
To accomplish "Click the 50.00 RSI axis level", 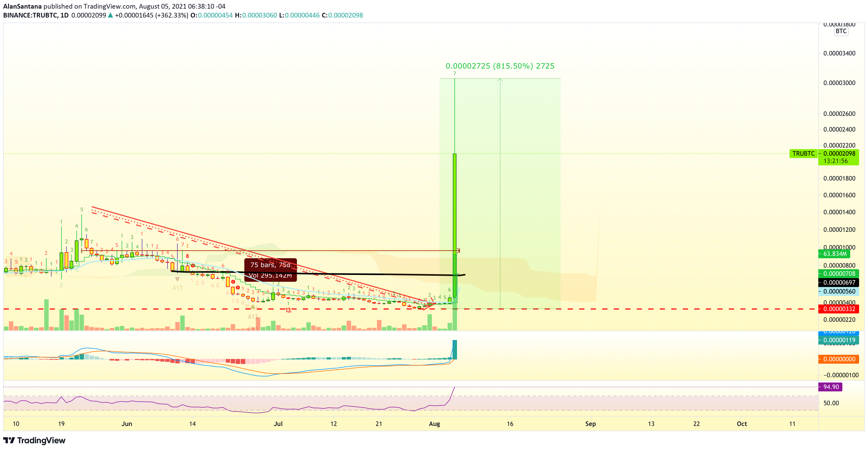I will [x=831, y=403].
